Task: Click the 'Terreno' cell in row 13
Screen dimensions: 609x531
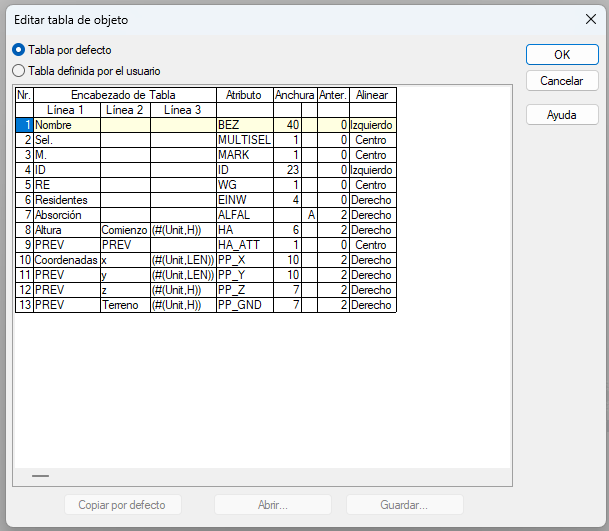Action: (125, 305)
